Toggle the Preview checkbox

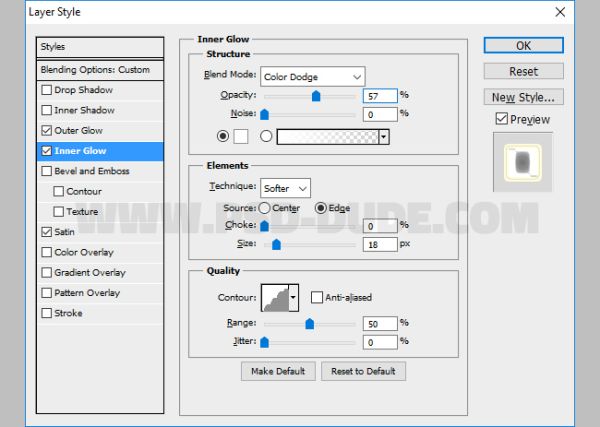click(x=501, y=119)
